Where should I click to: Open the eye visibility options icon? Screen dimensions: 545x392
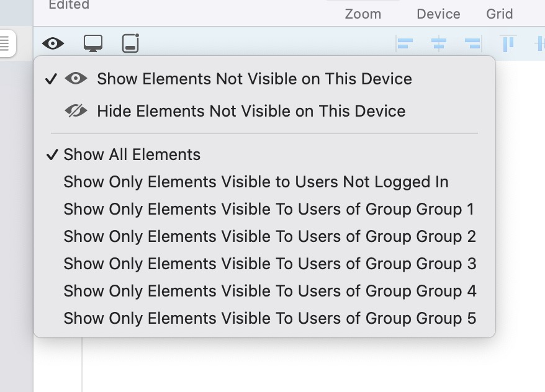click(53, 43)
